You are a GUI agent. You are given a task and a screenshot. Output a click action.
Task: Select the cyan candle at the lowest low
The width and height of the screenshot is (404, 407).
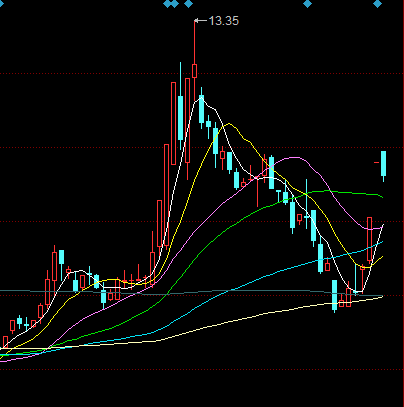coord(335,296)
